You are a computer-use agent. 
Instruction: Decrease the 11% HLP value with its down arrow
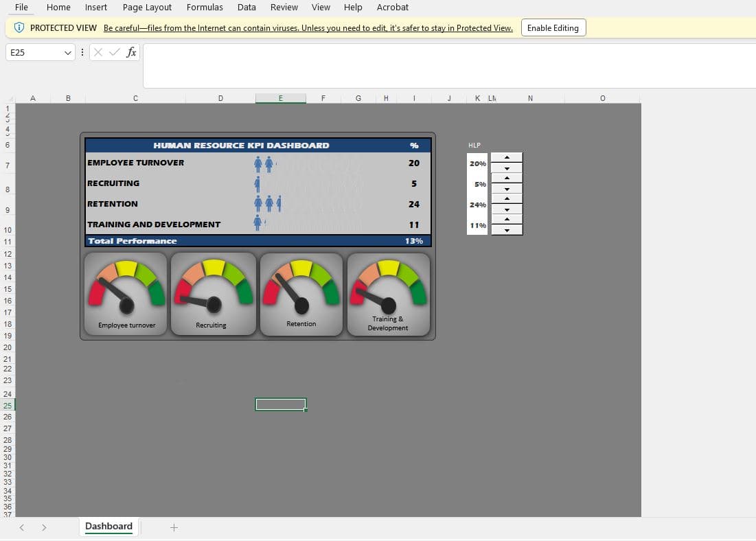(507, 231)
